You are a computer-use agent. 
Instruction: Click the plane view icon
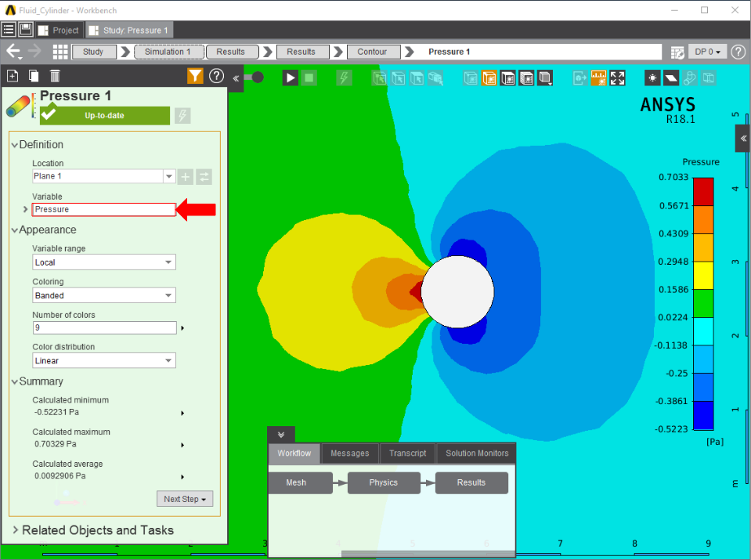[670, 78]
